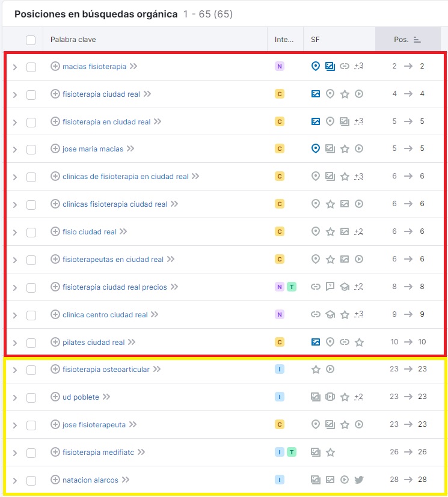Viewport: 448px width, 497px height.
Task: Click the Twitter icon in natacion alarcos row
Action: pos(359,480)
